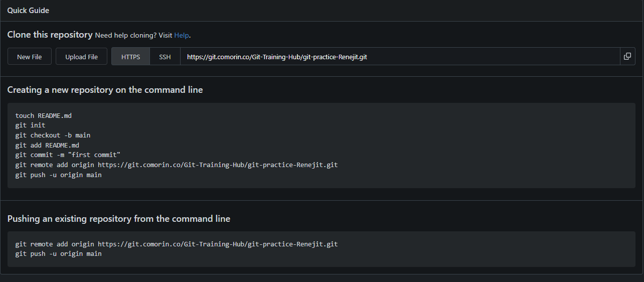Click git push line in new-repository code block

click(x=58, y=175)
